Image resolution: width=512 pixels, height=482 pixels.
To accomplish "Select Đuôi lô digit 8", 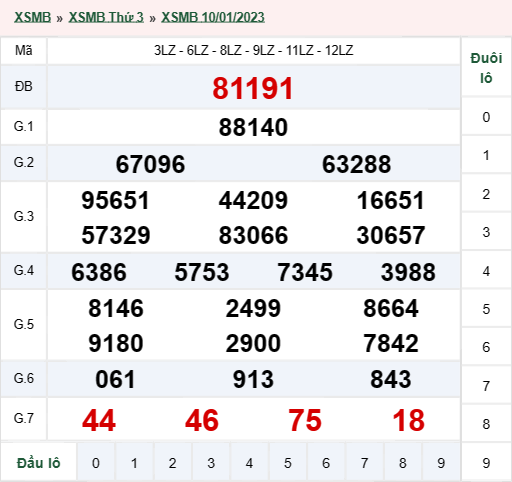I will click(486, 424).
